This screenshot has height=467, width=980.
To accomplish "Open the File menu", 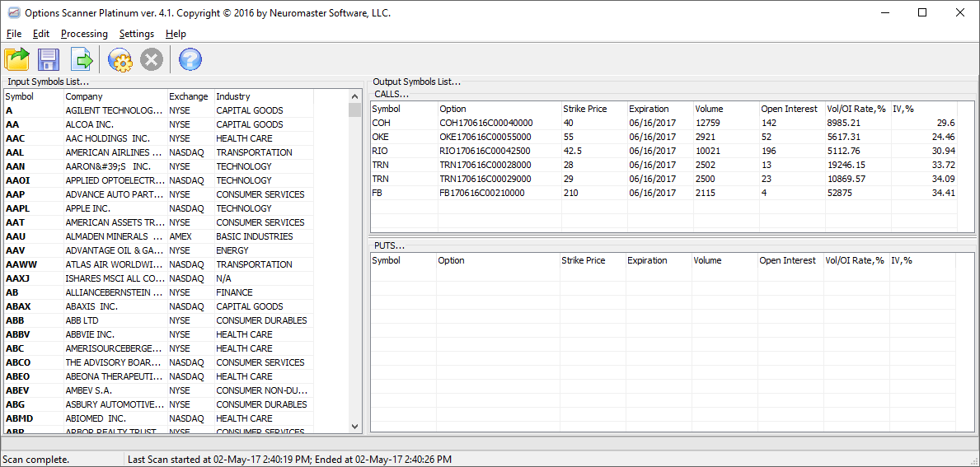I will [14, 34].
